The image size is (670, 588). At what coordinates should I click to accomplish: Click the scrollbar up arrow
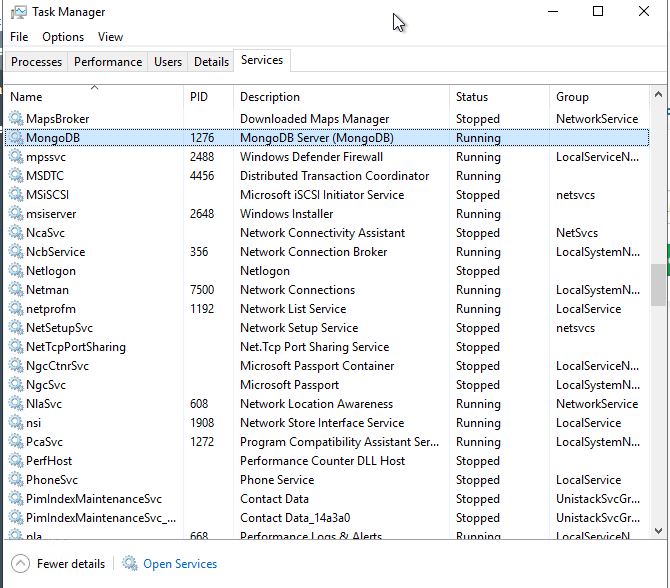pos(658,94)
